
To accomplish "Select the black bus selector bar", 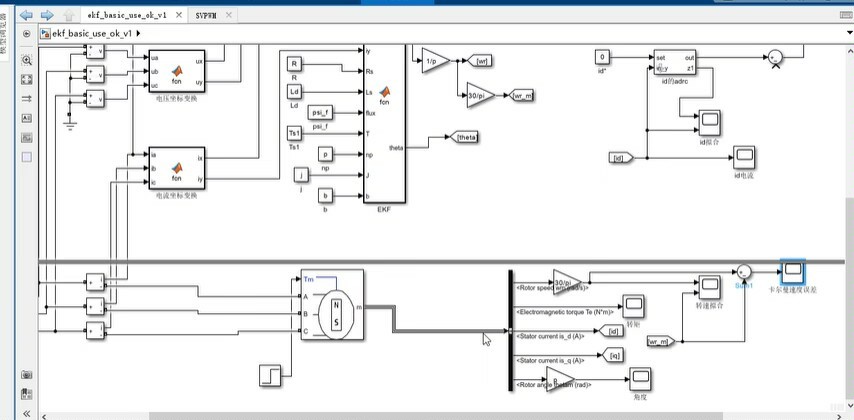I will pos(510,330).
